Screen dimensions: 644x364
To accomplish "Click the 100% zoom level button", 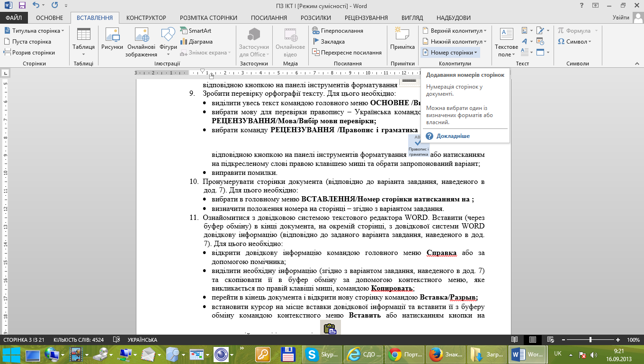I will click(633, 340).
